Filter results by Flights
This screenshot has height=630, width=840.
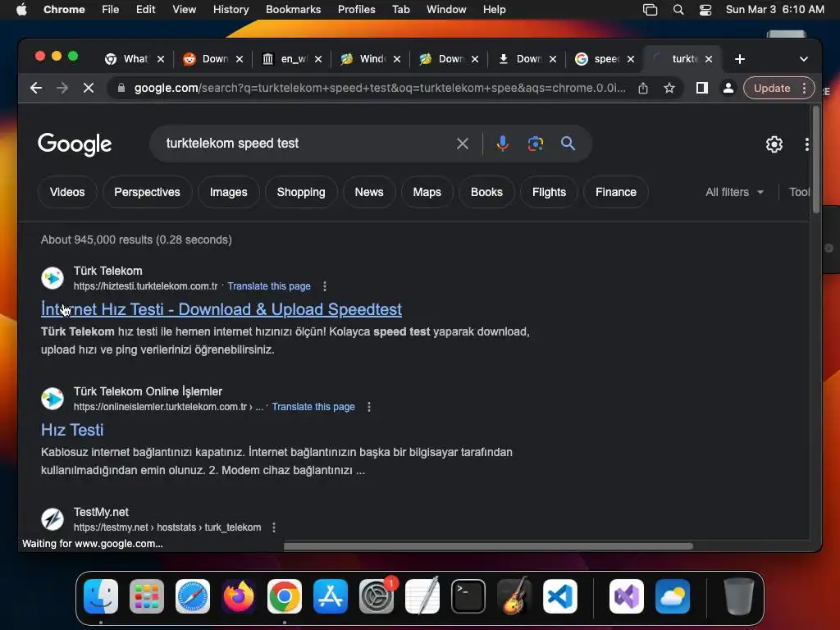click(549, 192)
